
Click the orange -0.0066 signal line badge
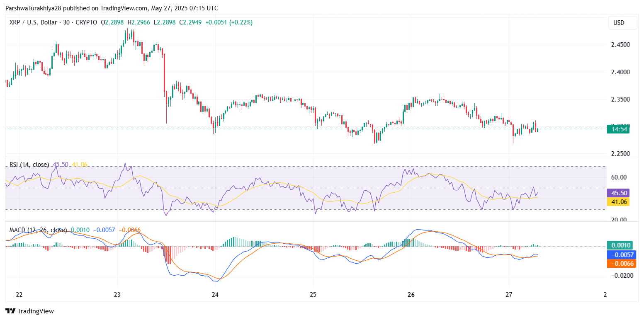click(x=618, y=263)
